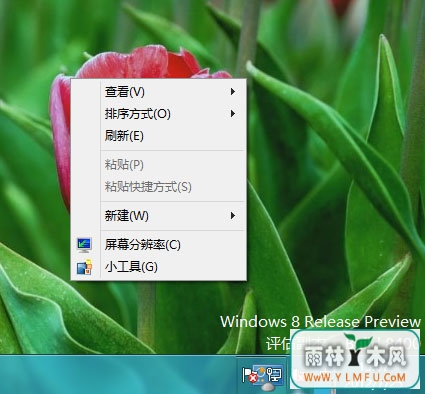Click the monitor icon beside 屏幕分辨率(C)

(x=84, y=245)
